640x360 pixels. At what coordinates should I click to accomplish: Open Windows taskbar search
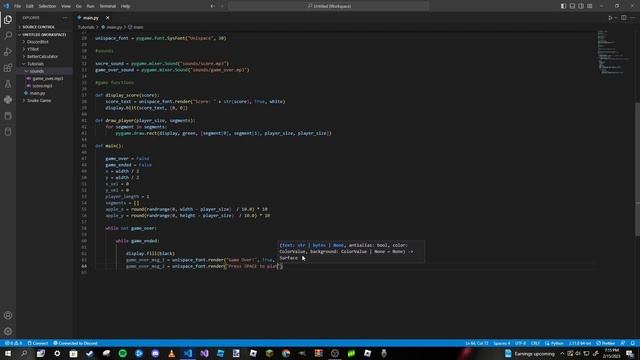click(24, 353)
